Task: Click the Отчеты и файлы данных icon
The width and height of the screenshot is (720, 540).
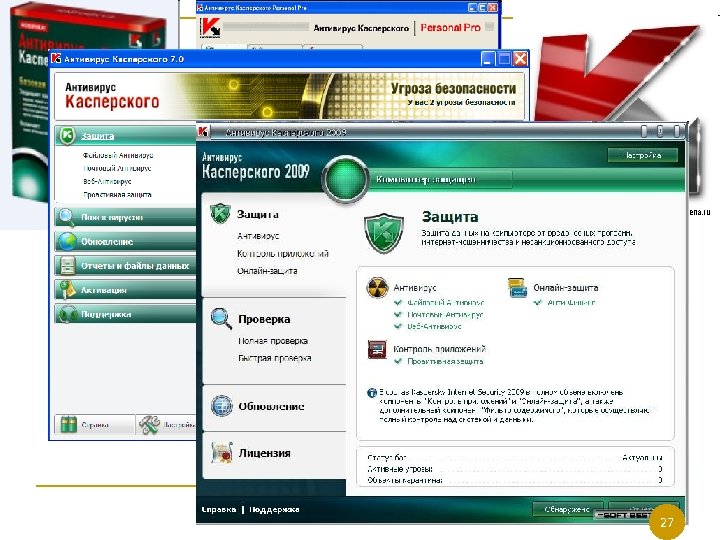Action: pyautogui.click(x=68, y=265)
